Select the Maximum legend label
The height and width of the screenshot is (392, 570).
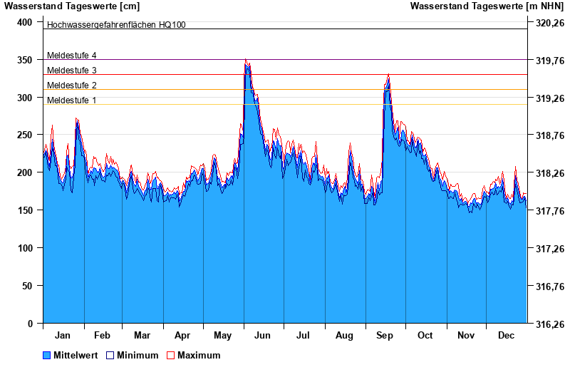tap(199, 355)
